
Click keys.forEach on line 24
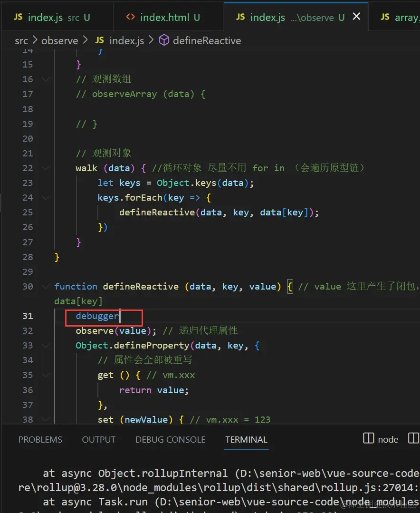tap(130, 198)
